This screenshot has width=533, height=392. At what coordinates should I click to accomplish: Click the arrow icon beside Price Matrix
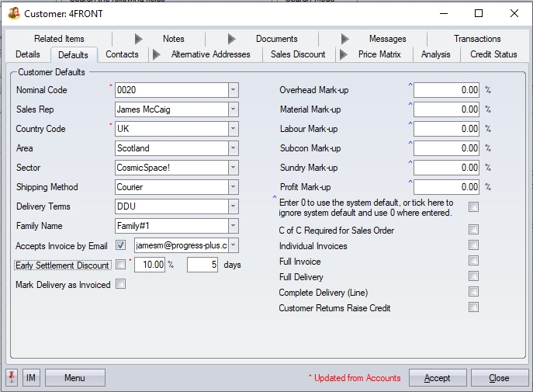[x=343, y=54]
